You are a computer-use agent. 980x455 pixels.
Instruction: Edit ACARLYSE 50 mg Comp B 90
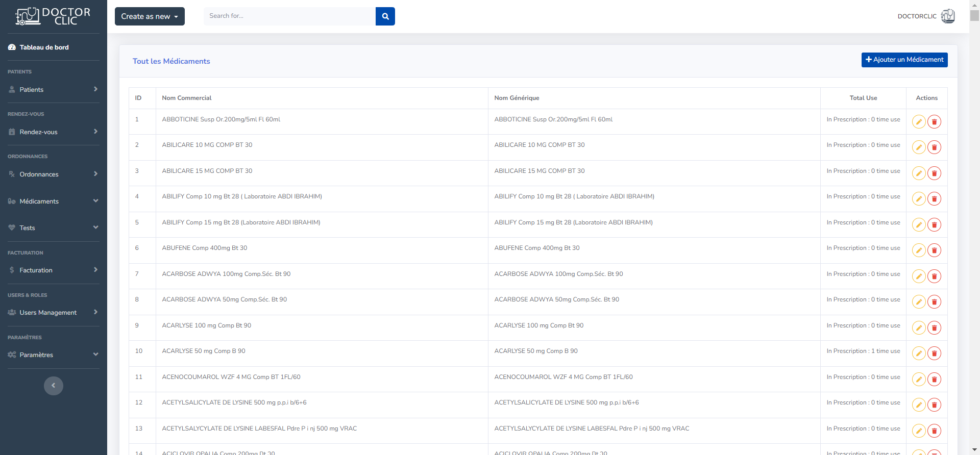tap(919, 353)
